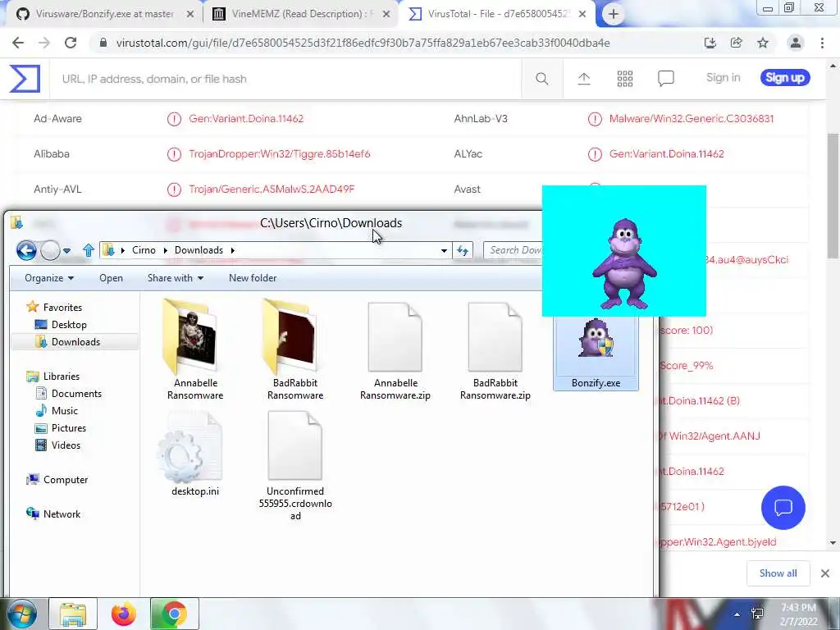Select the Unconfirmed 555955.crdownload file
Screen dimensions: 840x630
click(x=295, y=466)
